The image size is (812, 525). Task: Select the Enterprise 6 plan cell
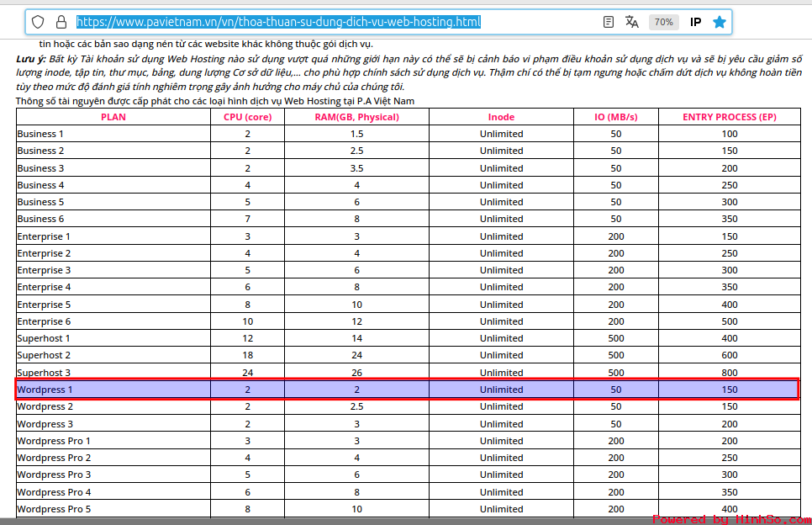coord(113,321)
